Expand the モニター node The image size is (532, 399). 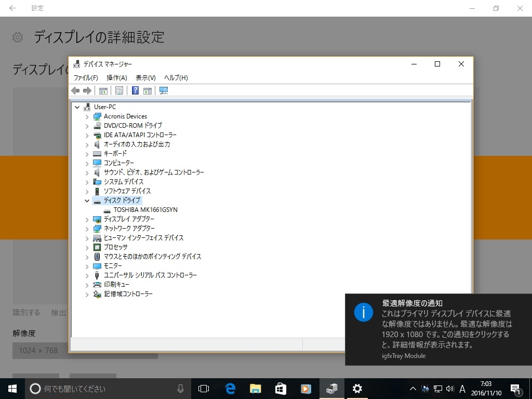[87, 267]
